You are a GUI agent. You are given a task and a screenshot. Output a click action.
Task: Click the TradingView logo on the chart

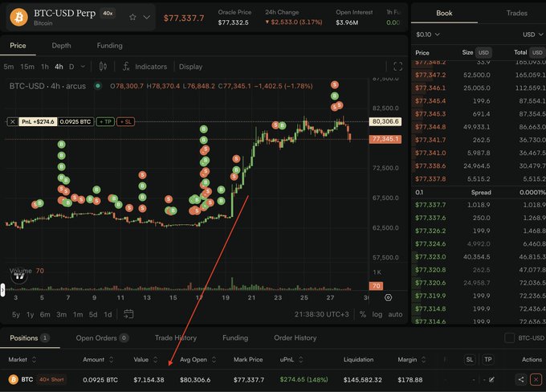coord(19,276)
